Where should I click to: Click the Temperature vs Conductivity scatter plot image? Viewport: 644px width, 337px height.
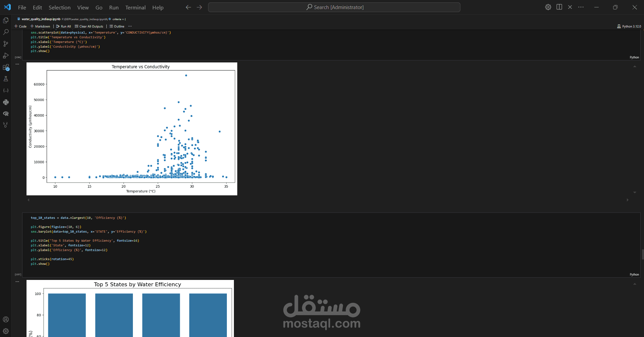click(132, 129)
